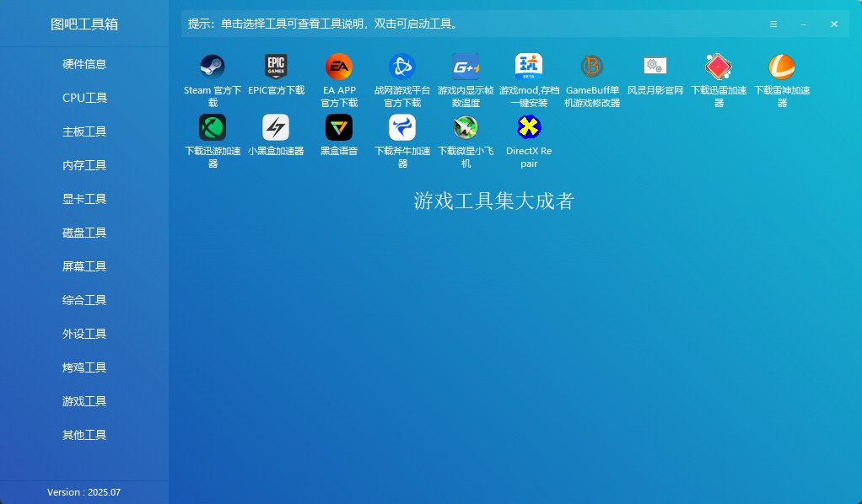Select the Steam 官方下载 icon
862x504 pixels.
[x=213, y=67]
